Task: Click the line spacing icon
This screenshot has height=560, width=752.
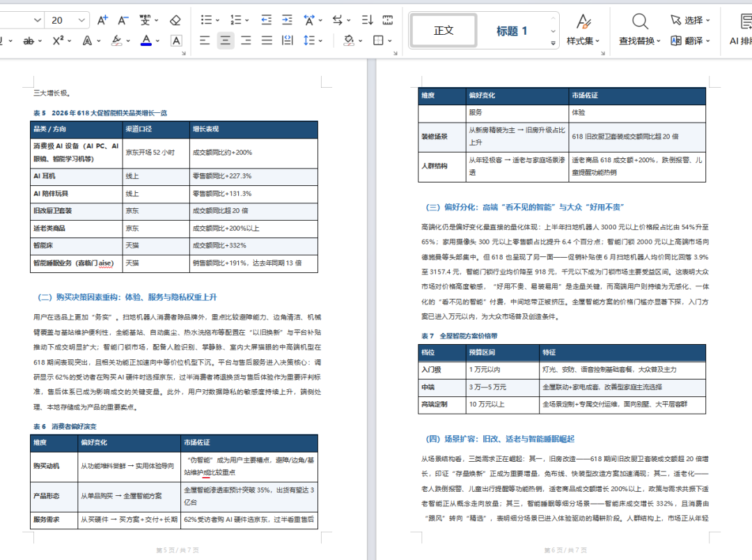Action: pos(309,40)
